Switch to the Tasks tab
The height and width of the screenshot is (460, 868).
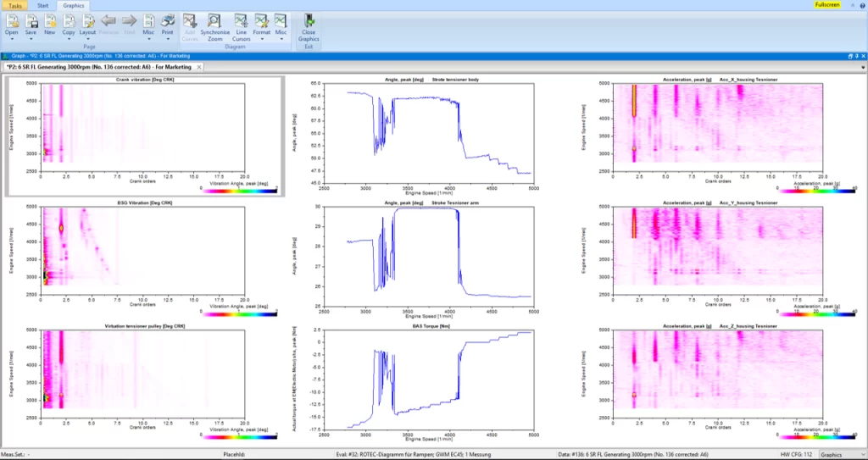click(x=15, y=5)
